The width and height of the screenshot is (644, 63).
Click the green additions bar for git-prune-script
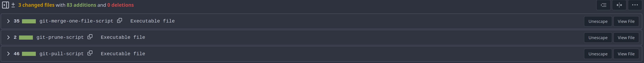tap(26, 38)
